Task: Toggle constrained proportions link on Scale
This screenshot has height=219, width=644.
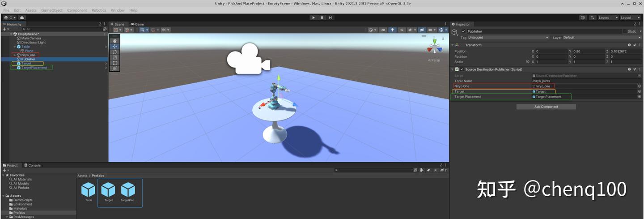Action: (528, 62)
